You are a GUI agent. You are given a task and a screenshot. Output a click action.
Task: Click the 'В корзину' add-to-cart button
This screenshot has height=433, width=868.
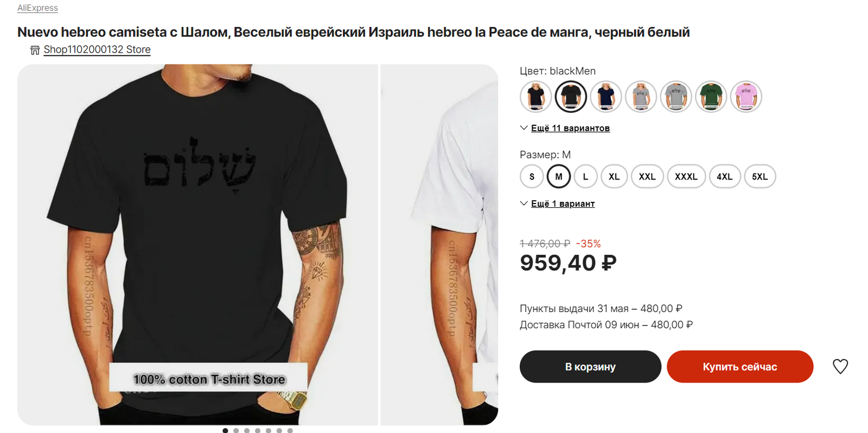pyautogui.click(x=590, y=367)
